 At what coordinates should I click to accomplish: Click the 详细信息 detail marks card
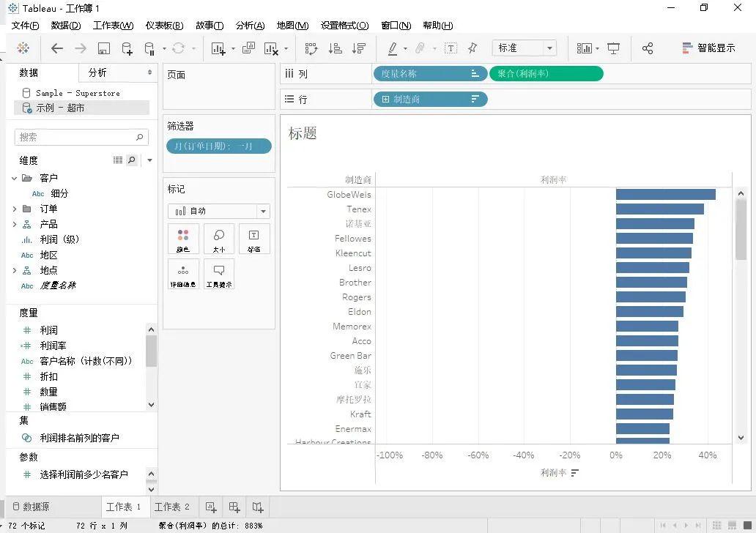tap(183, 274)
